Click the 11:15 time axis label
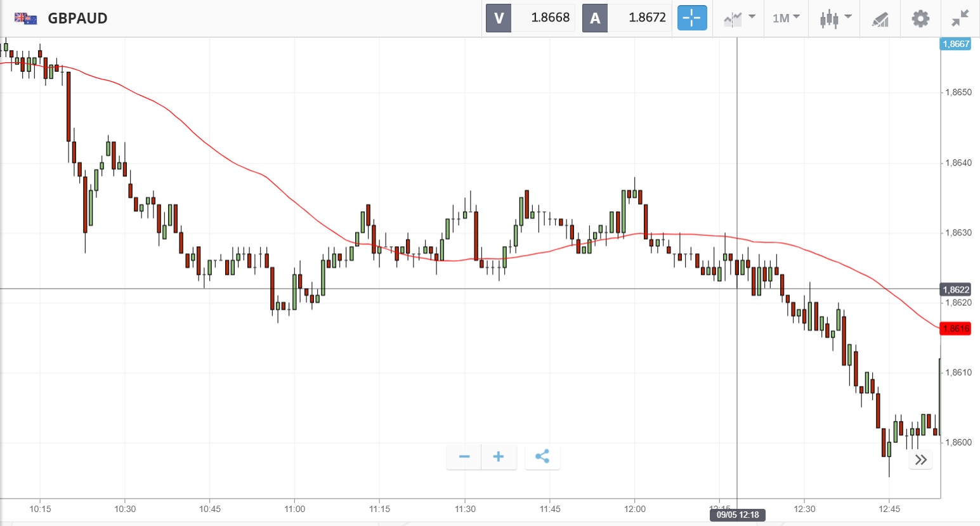Screen dimensions: 980x526 [x=379, y=509]
